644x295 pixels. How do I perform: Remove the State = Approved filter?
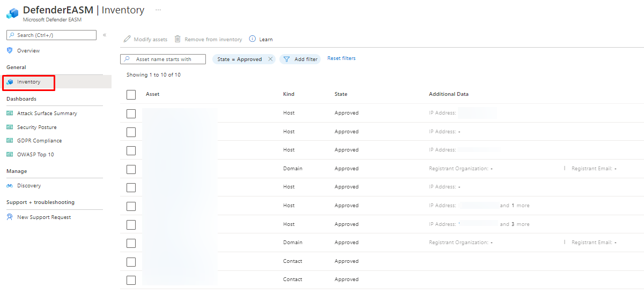(270, 59)
